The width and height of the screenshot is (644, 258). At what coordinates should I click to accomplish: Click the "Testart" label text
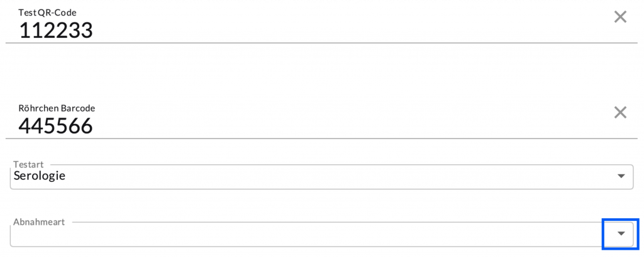28,164
